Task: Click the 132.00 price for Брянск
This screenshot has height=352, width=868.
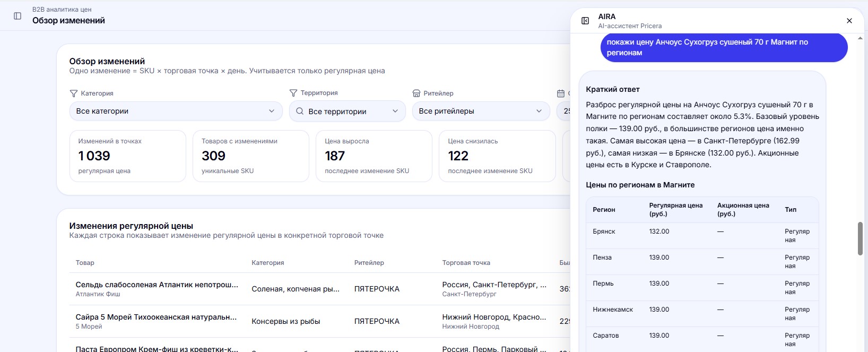Action: click(659, 231)
